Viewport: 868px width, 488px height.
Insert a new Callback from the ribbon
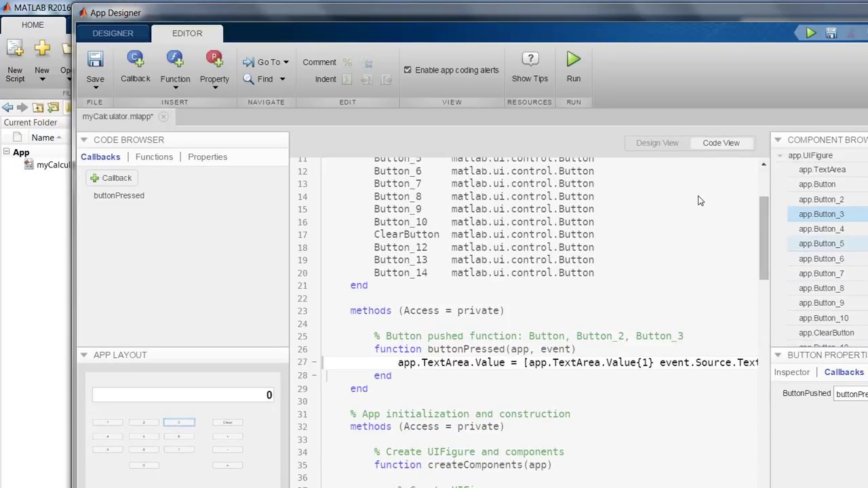pyautogui.click(x=135, y=67)
